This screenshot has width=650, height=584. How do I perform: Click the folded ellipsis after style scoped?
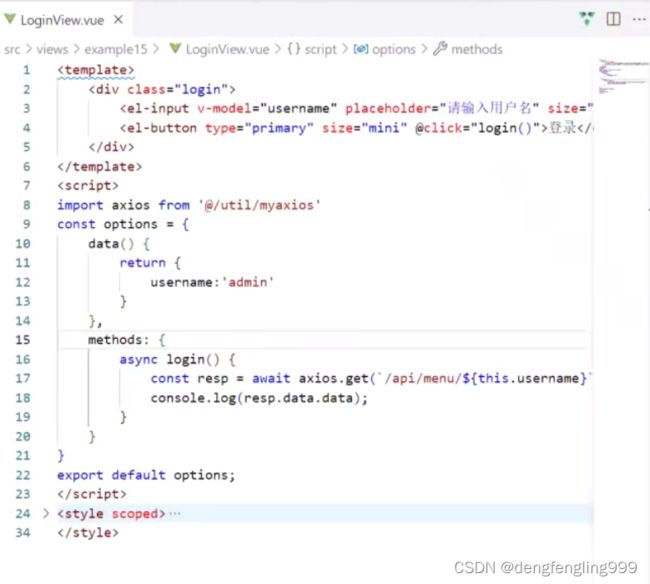coord(175,514)
